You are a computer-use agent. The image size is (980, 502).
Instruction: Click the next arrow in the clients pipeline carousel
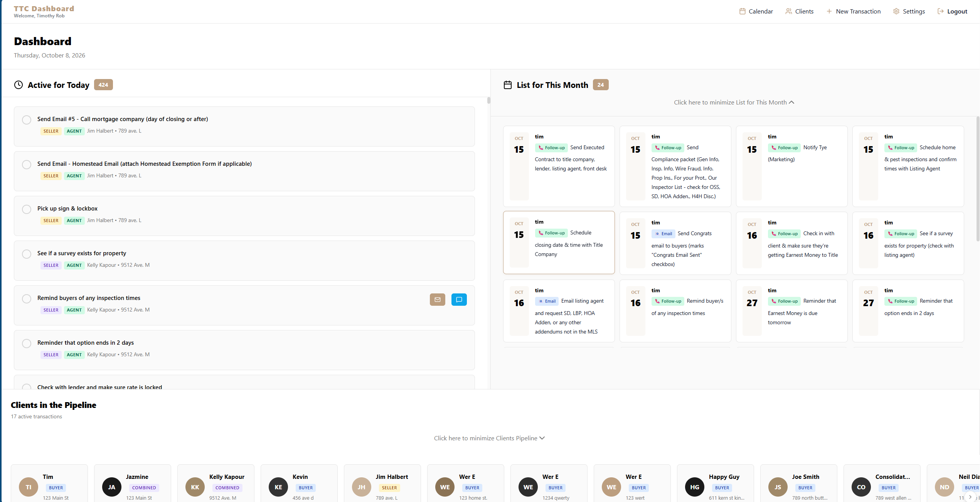coord(970,497)
